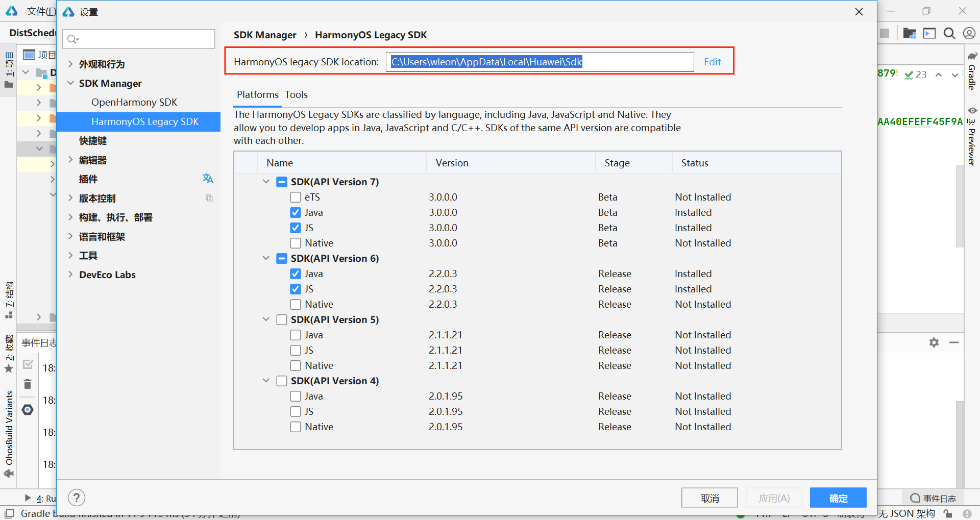The height and width of the screenshot is (520, 980).
Task: Click the 应用(A) button
Action: pyautogui.click(x=774, y=498)
